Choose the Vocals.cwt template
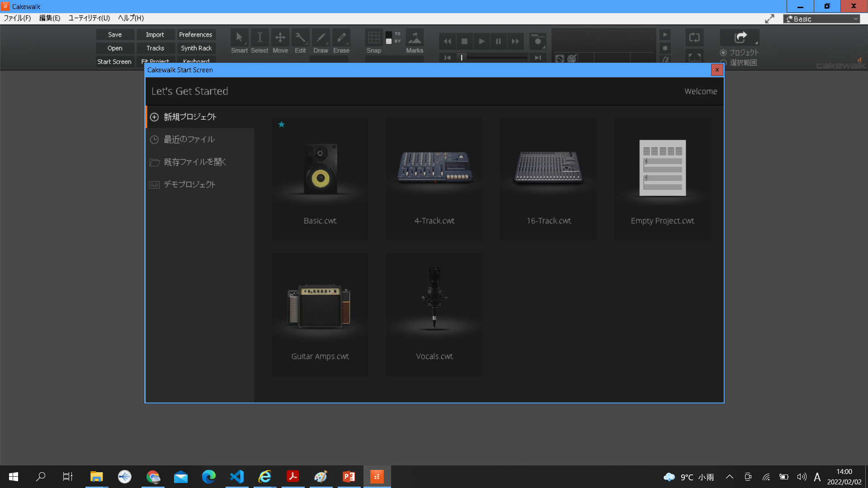The height and width of the screenshot is (488, 868). point(434,314)
